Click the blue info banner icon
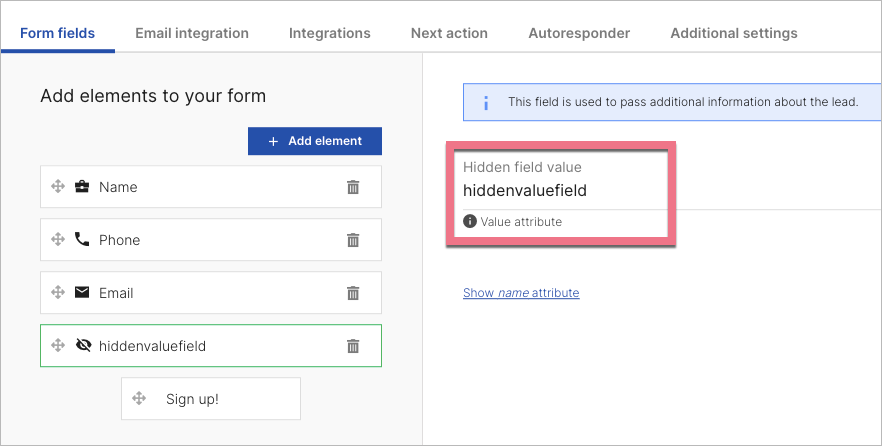Viewport: 882px width, 446px height. coord(486,102)
